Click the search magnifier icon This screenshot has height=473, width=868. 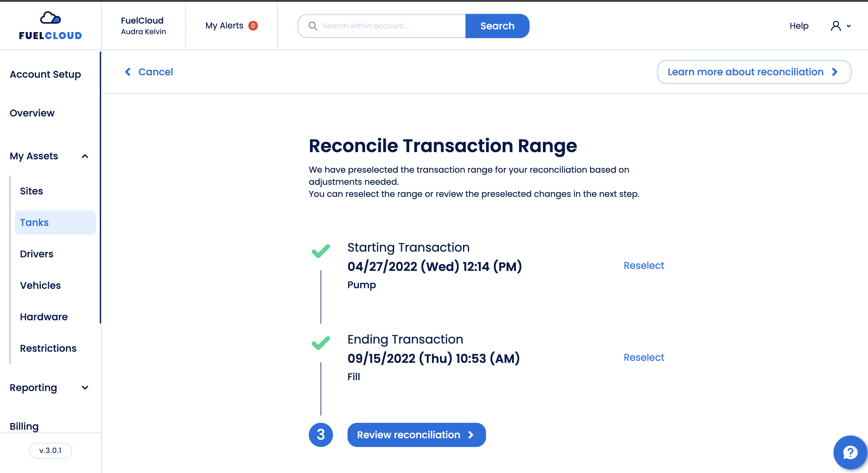click(x=313, y=26)
